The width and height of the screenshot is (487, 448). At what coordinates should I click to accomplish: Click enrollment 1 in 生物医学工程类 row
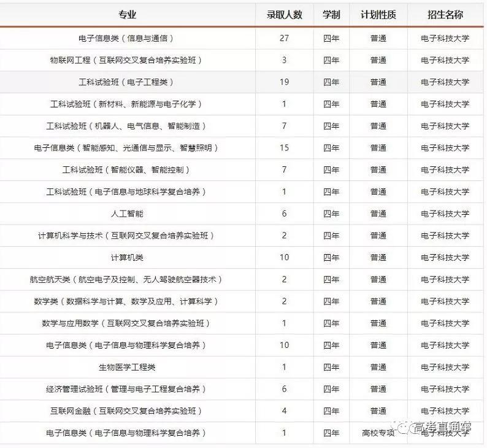[284, 367]
